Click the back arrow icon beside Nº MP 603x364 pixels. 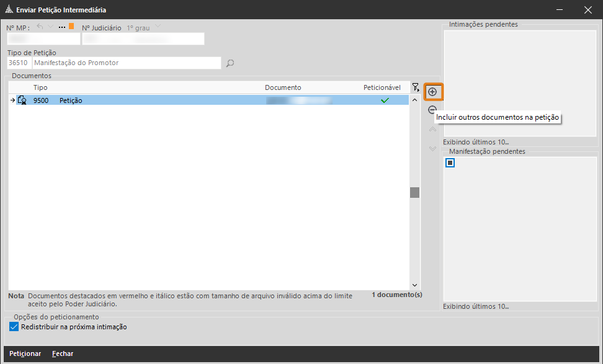click(40, 27)
